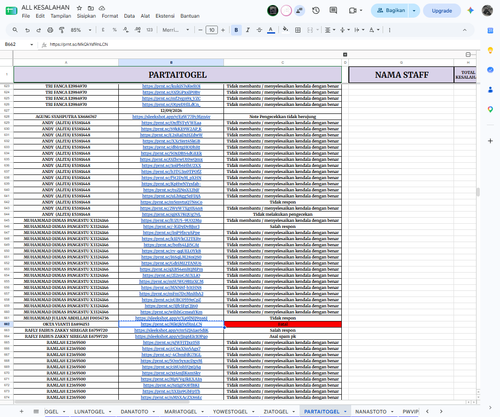Switch to the MARIATOGEL sheet tab
Viewport: 500px width, 417px height.
click(x=180, y=412)
